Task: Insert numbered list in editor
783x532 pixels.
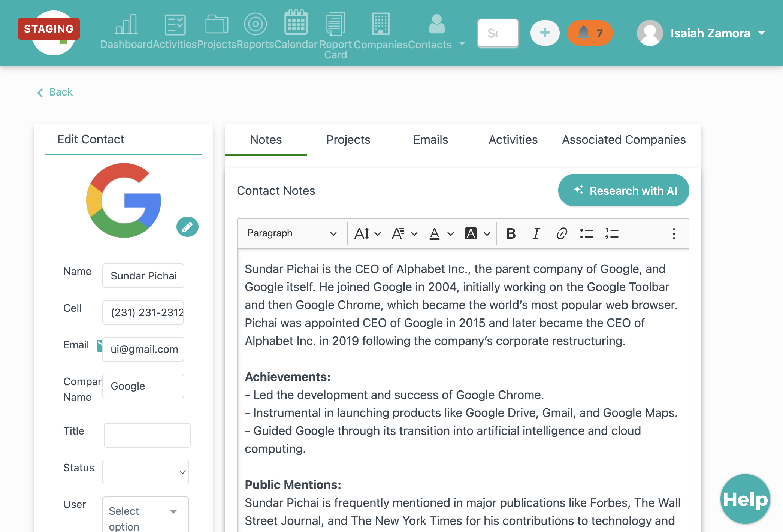Action: point(612,233)
